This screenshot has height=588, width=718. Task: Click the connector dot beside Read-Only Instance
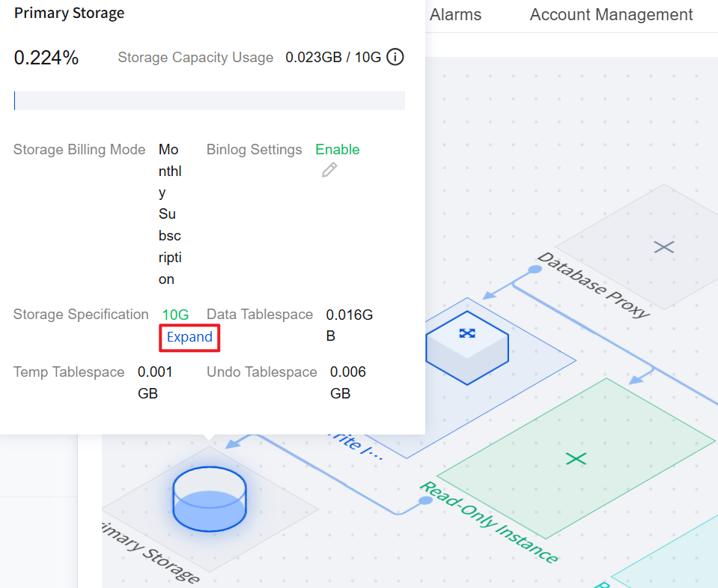[x=425, y=500]
